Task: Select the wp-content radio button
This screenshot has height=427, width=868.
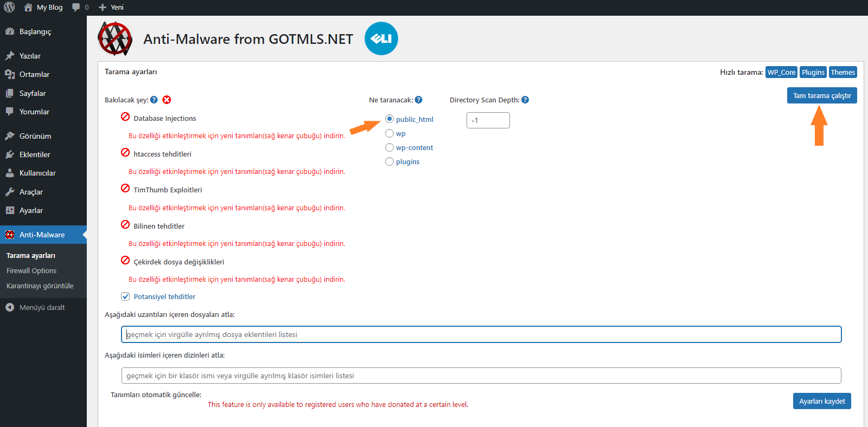Action: [390, 147]
